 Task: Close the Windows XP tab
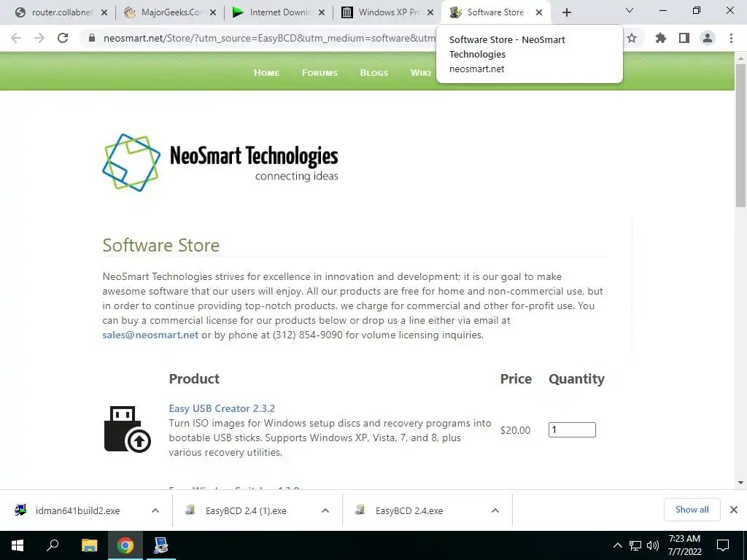point(430,13)
